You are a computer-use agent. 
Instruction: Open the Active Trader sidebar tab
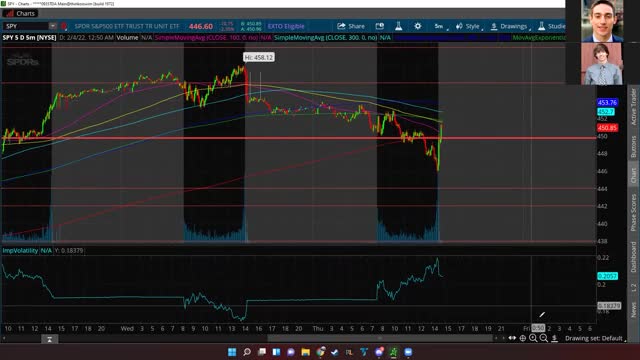coord(633,106)
